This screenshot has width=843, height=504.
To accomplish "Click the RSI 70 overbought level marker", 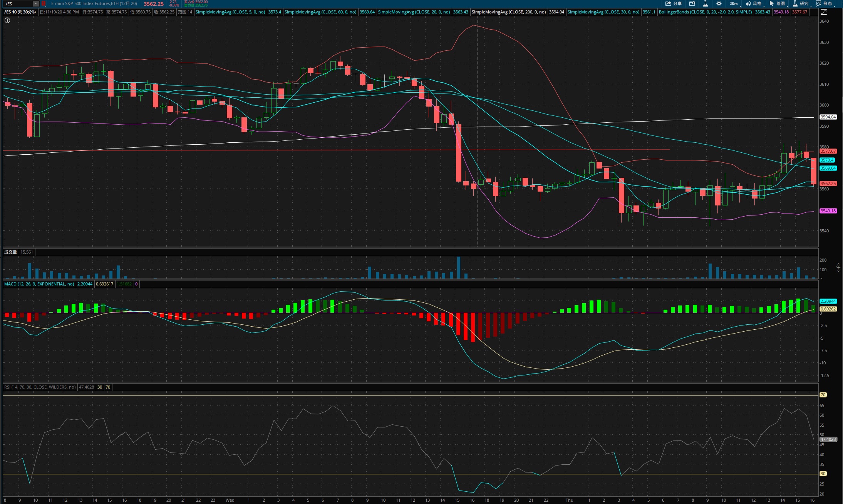I will pos(823,395).
